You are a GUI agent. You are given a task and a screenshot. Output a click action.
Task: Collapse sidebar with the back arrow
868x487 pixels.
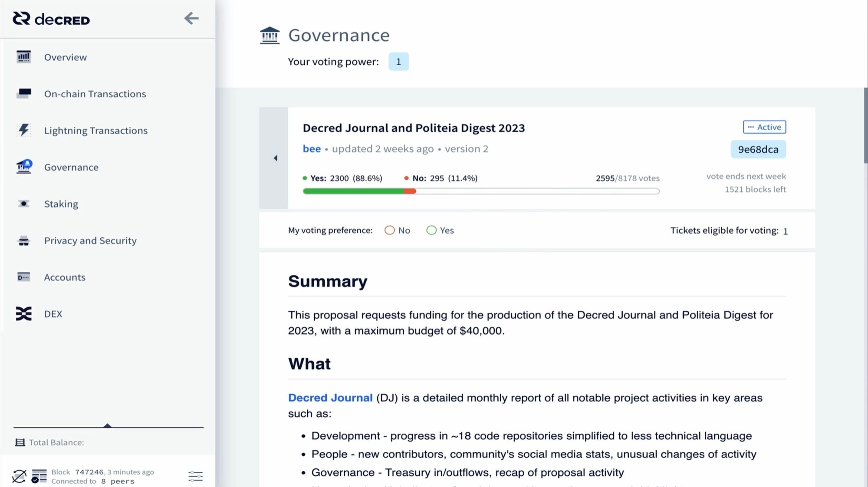click(x=191, y=18)
